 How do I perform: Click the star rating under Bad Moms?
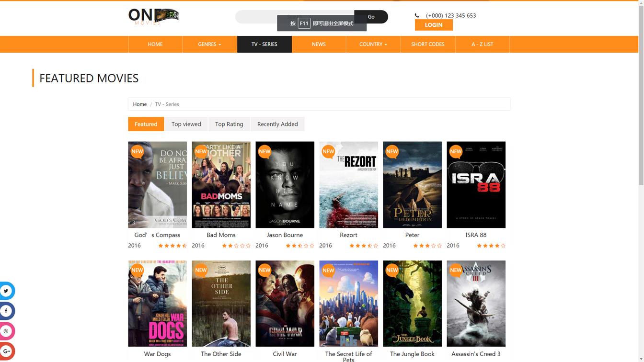coord(236,246)
